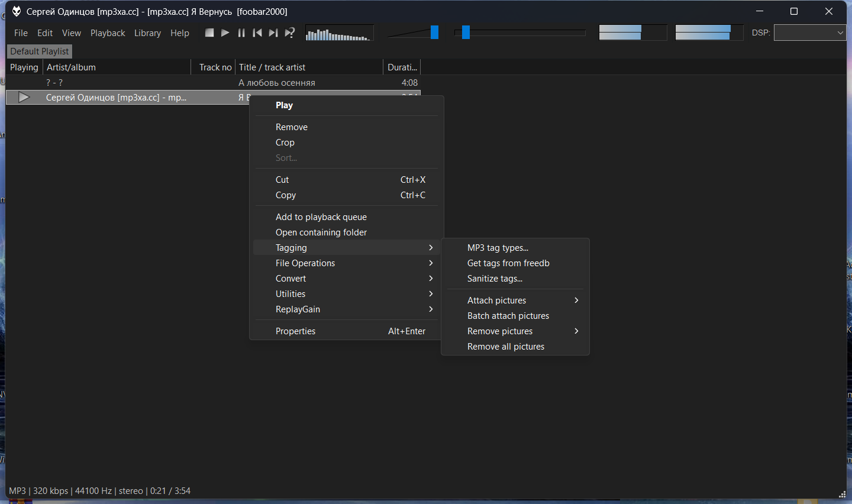Click the Stop playback button
852x504 pixels.
point(209,33)
